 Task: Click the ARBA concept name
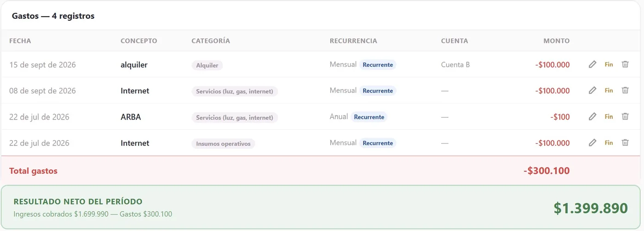131,117
